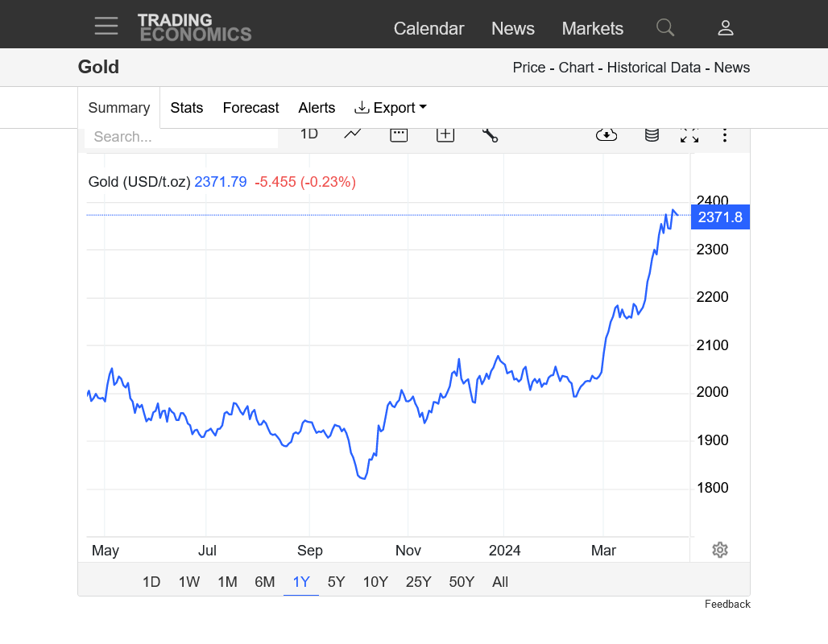This screenshot has width=828, height=644.
Task: Open the Export dropdown
Action: [390, 108]
